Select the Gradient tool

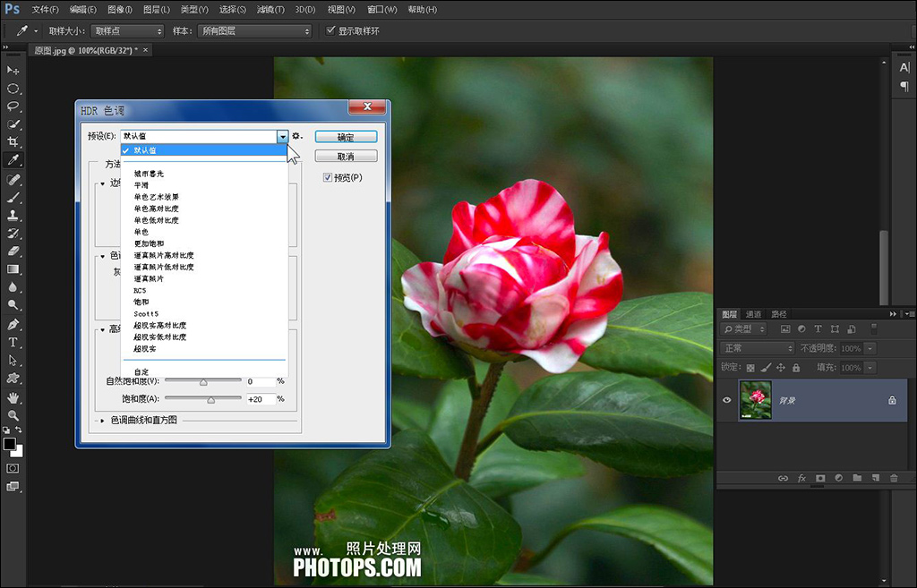click(13, 269)
